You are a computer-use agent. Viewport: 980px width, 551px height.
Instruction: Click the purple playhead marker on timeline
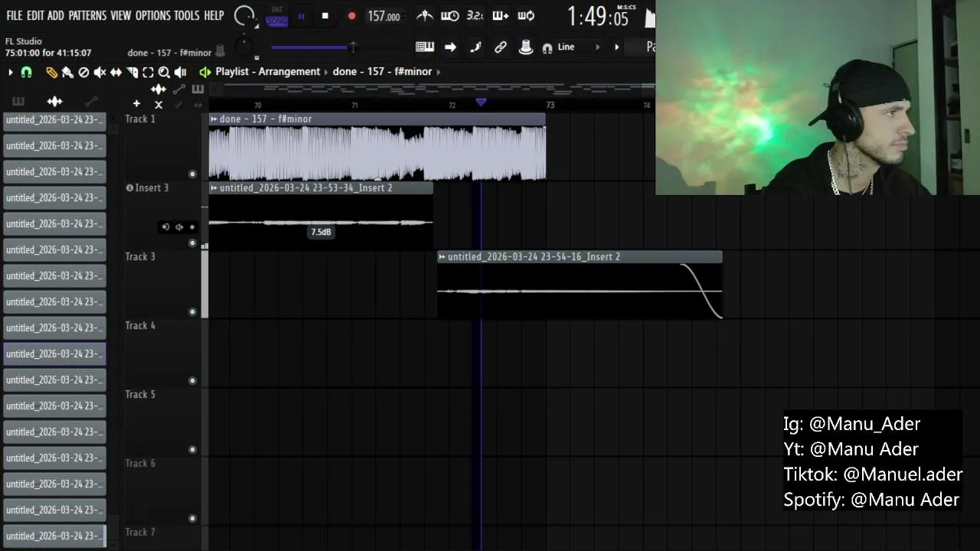click(481, 102)
